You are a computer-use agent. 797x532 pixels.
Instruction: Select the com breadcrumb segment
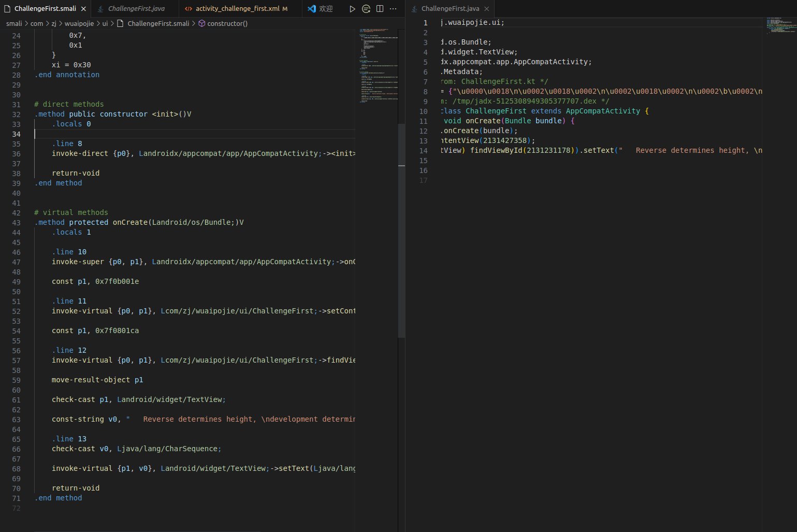click(x=37, y=23)
